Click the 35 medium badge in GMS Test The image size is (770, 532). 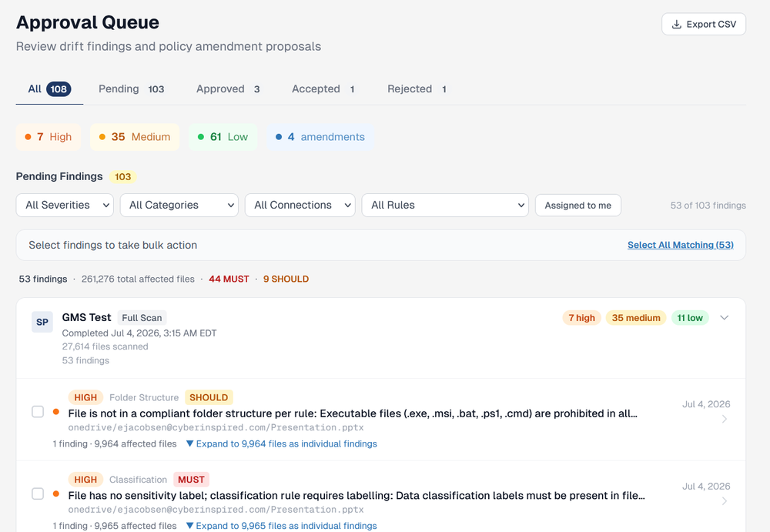pyautogui.click(x=636, y=318)
